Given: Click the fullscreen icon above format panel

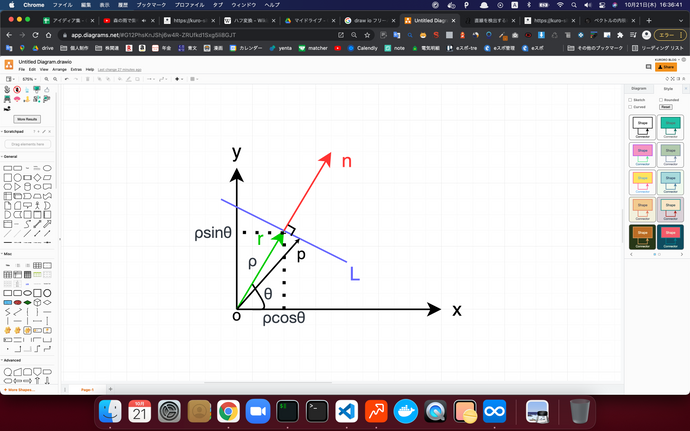Looking at the screenshot, I should point(672,79).
